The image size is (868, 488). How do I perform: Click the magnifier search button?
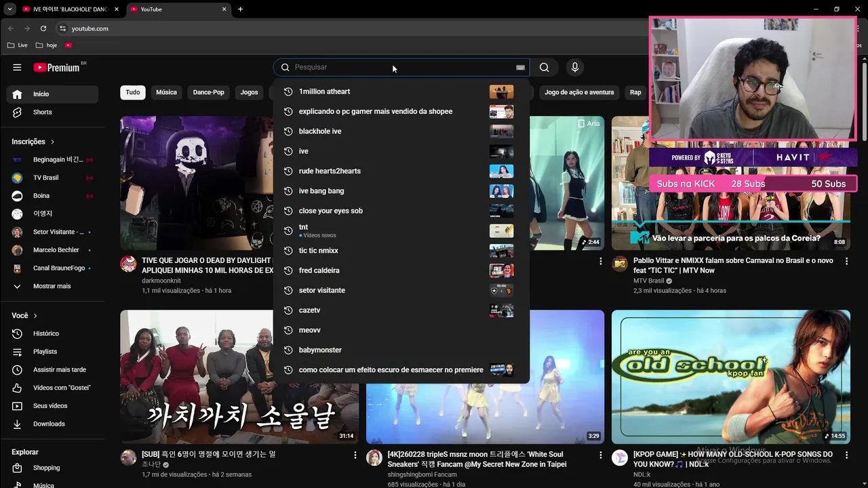[x=544, y=67]
